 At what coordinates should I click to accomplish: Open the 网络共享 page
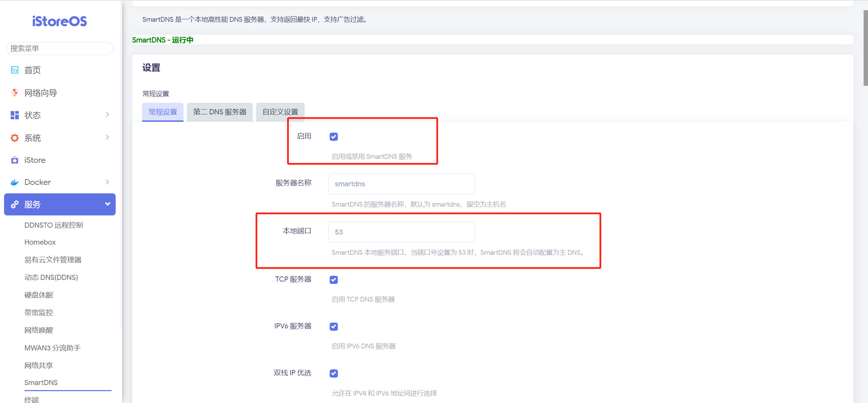tap(39, 366)
